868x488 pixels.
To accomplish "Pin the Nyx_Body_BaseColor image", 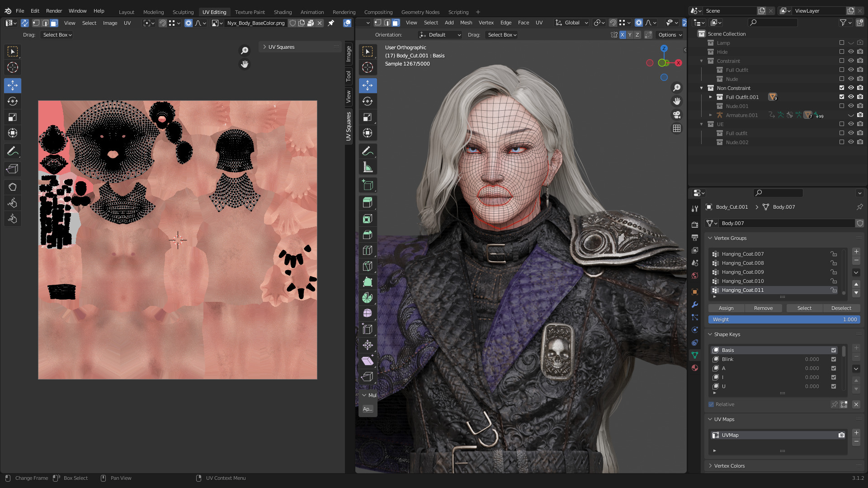I will pos(331,23).
